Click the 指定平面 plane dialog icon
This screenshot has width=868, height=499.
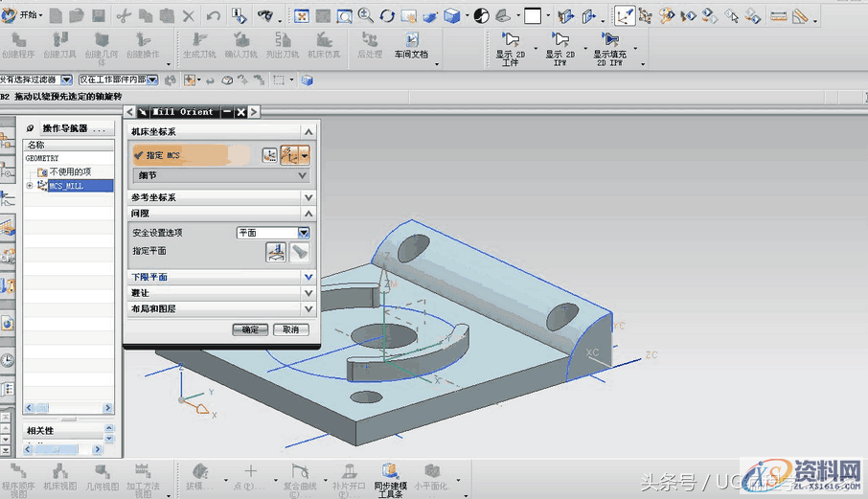click(x=275, y=252)
